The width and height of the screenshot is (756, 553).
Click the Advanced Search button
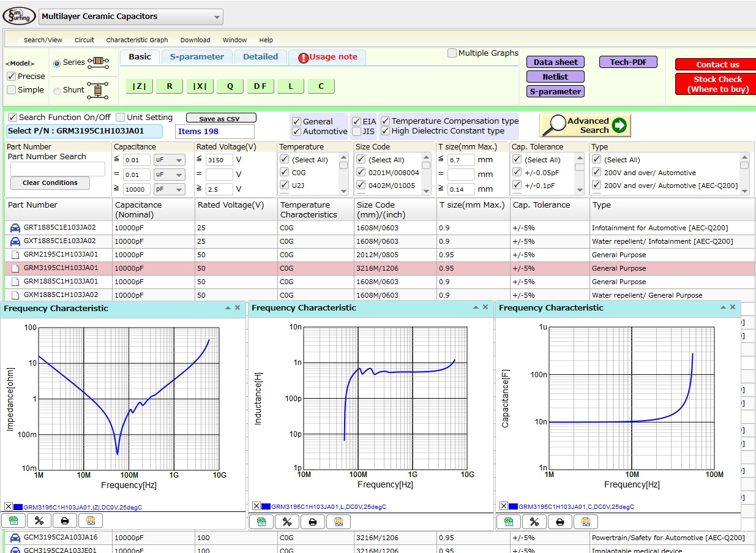585,126
